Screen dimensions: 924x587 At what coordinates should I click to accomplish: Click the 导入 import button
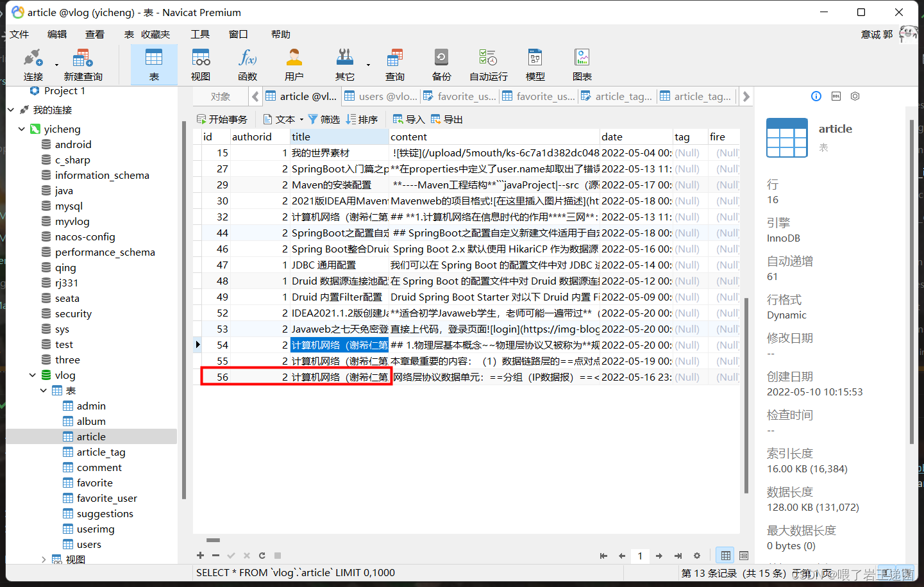408,119
